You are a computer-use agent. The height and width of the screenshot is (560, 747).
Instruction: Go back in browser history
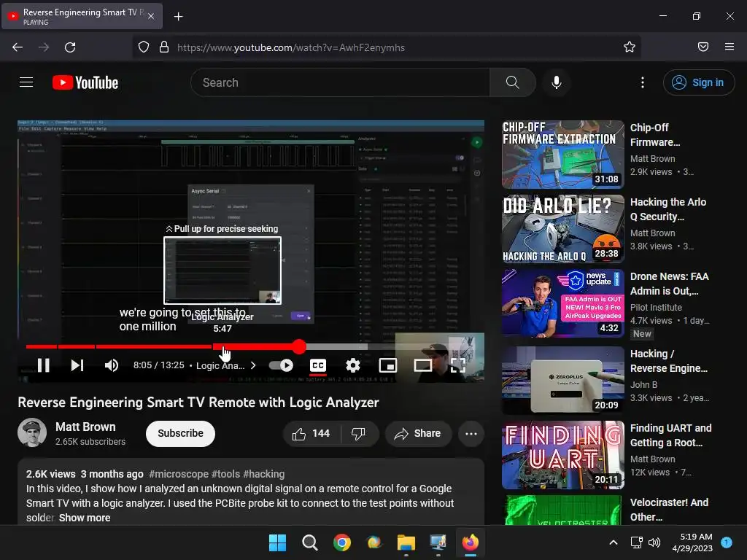coord(18,47)
